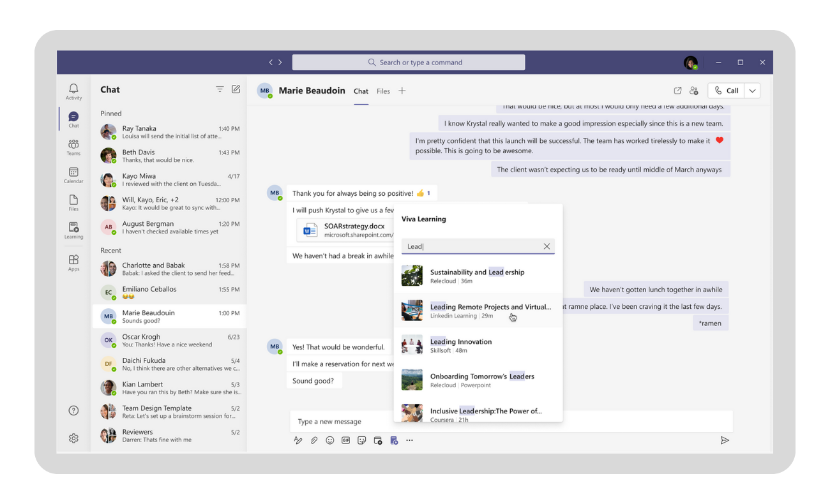This screenshot has height=504, width=830.
Task: Click the thumbs-up reaction on message
Action: 423,193
